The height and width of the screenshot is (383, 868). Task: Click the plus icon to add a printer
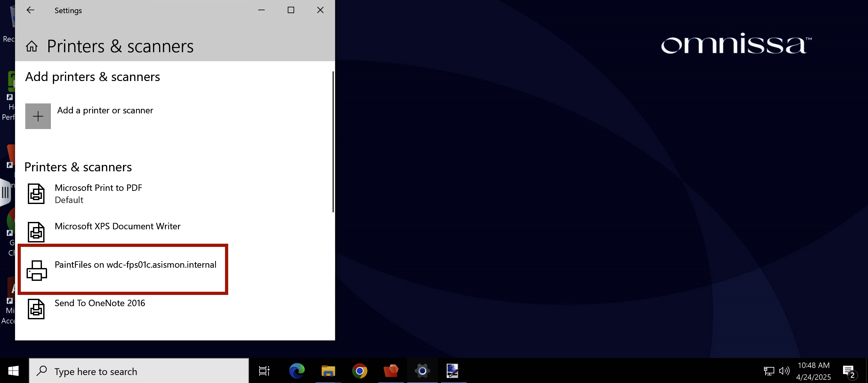click(x=38, y=116)
